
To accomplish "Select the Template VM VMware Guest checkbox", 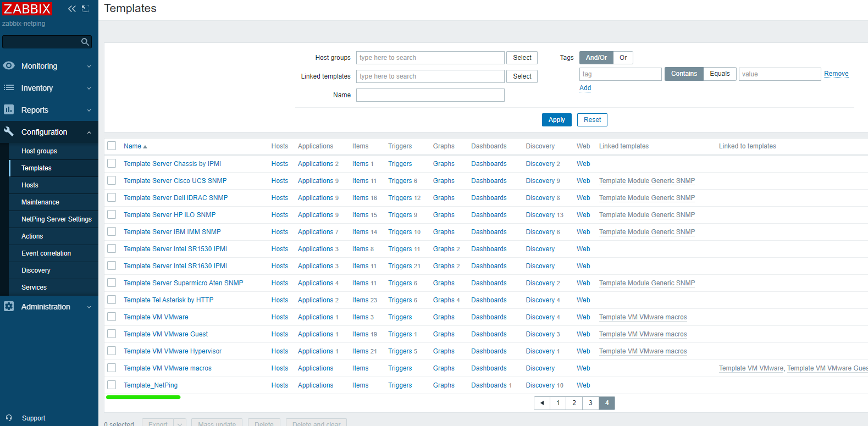I will click(x=112, y=334).
